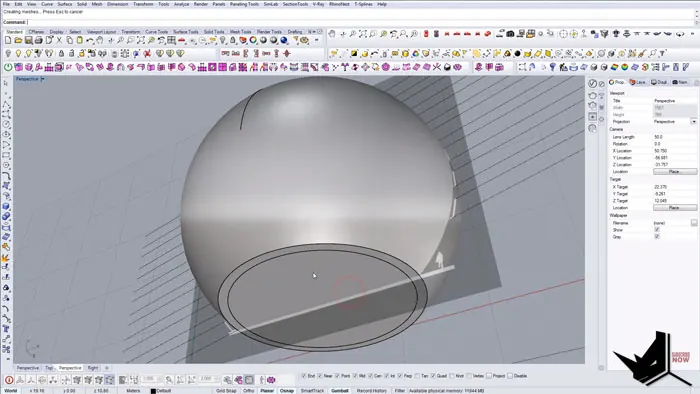This screenshot has width=700, height=394.
Task: Toggle the Cen osnap checkbox
Action: point(370,376)
